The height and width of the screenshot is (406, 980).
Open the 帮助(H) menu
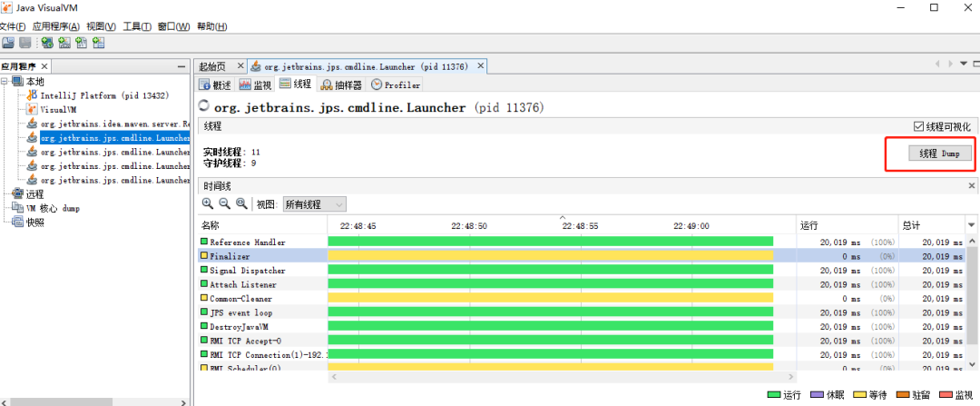click(211, 26)
